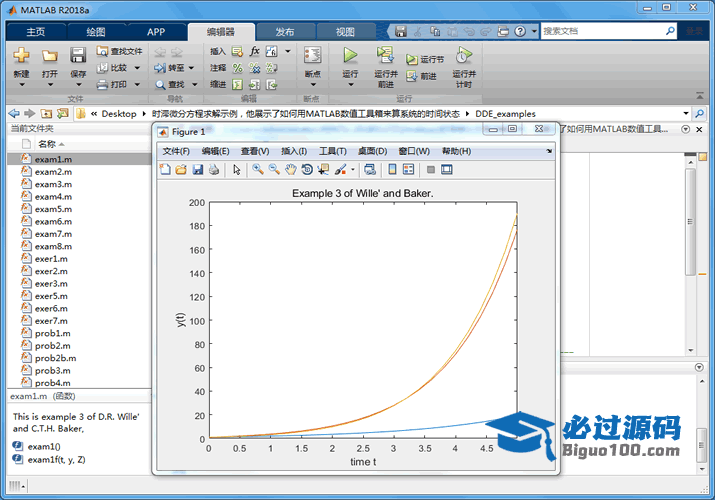Click Print Figure icon in figure toolbar
The image size is (715, 500).
point(214,170)
